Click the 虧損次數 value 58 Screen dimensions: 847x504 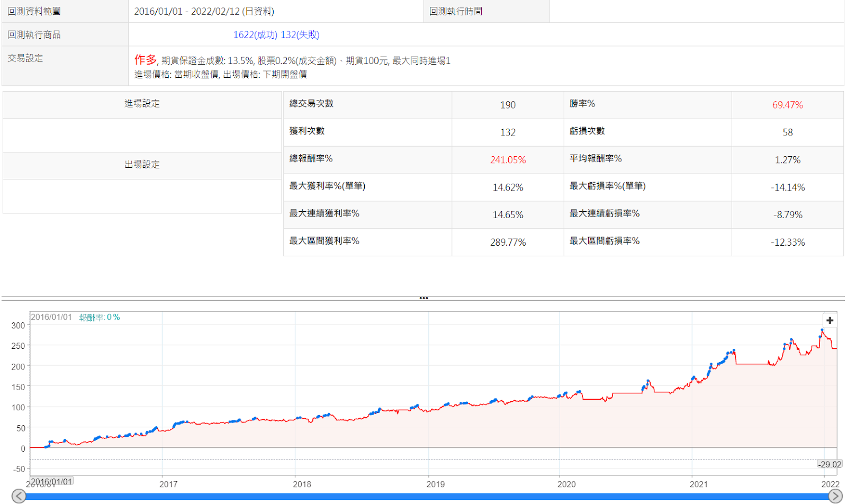(x=788, y=132)
